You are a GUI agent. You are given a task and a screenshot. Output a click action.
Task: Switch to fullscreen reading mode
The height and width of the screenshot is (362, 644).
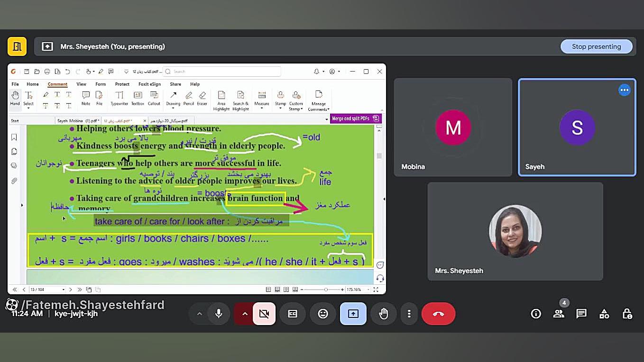(376, 290)
